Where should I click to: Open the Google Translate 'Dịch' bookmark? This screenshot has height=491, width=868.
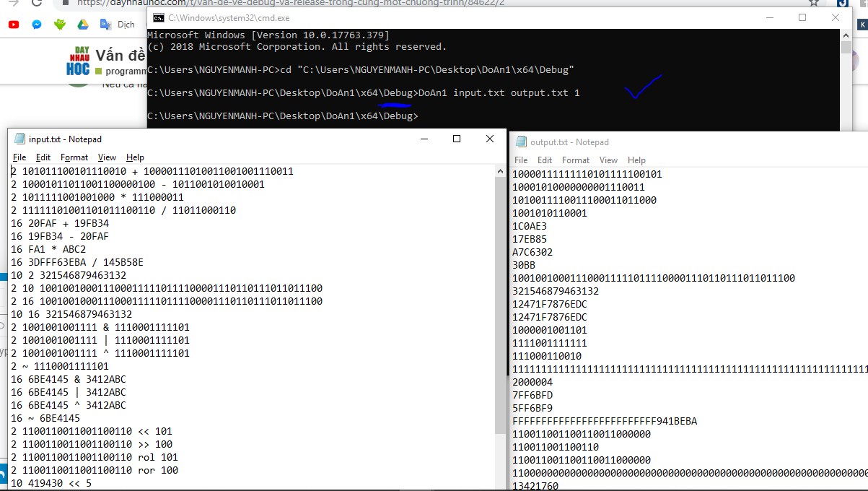click(118, 25)
